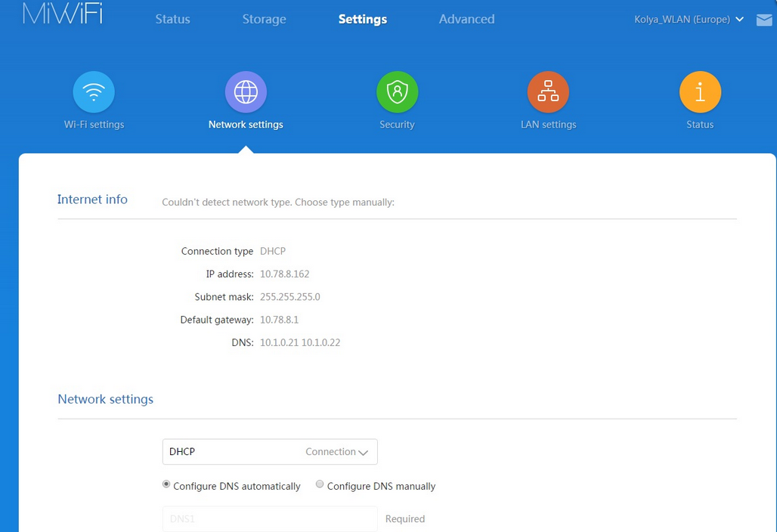Image resolution: width=777 pixels, height=532 pixels.
Task: Switch to the Status tab
Action: coord(172,20)
